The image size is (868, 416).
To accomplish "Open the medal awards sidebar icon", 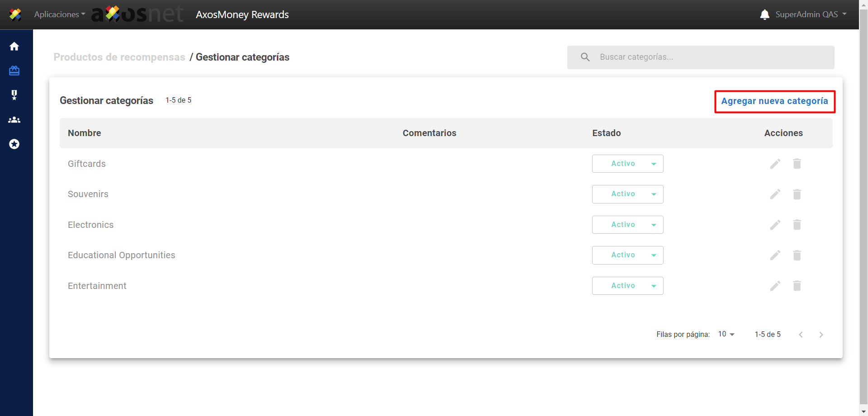I will click(x=14, y=95).
